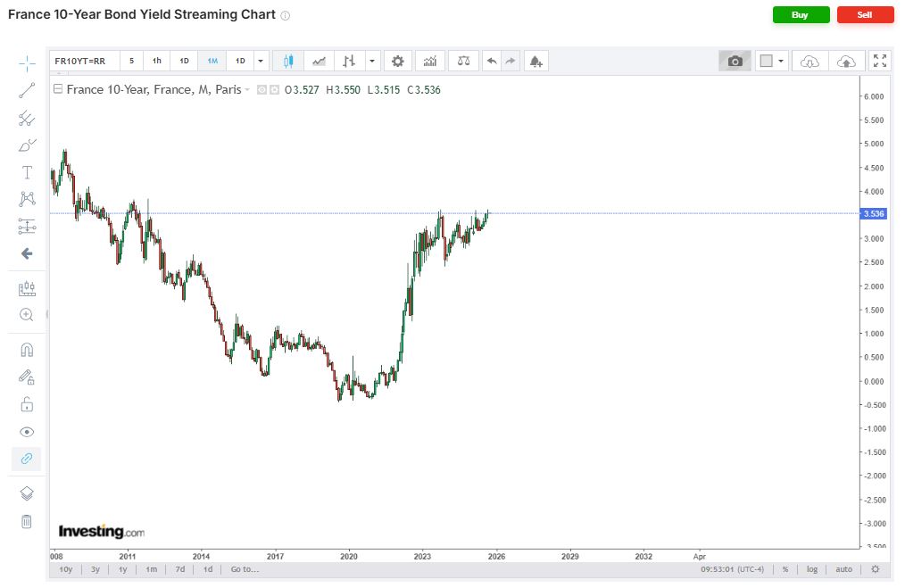The width and height of the screenshot is (905, 588).
Task: Toggle lock all drawing tools
Action: click(27, 404)
